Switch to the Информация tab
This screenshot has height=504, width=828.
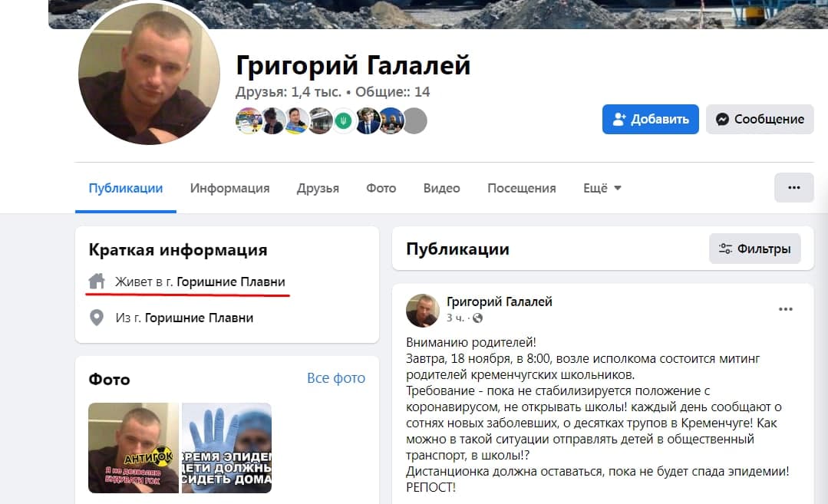click(229, 188)
